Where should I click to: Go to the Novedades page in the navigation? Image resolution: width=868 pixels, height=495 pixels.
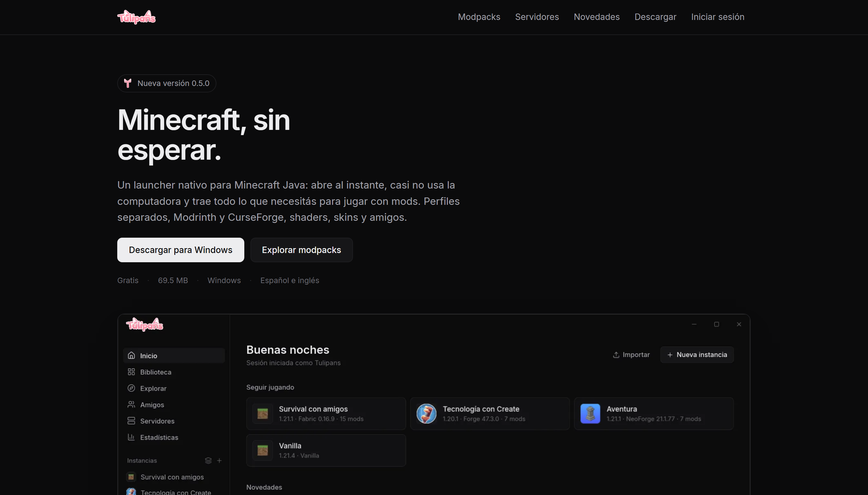(597, 17)
